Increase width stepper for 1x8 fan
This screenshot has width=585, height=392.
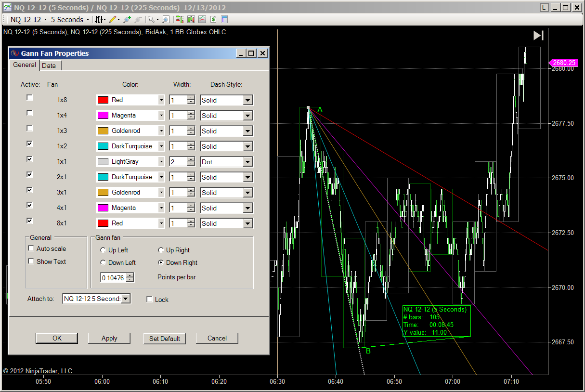click(191, 98)
